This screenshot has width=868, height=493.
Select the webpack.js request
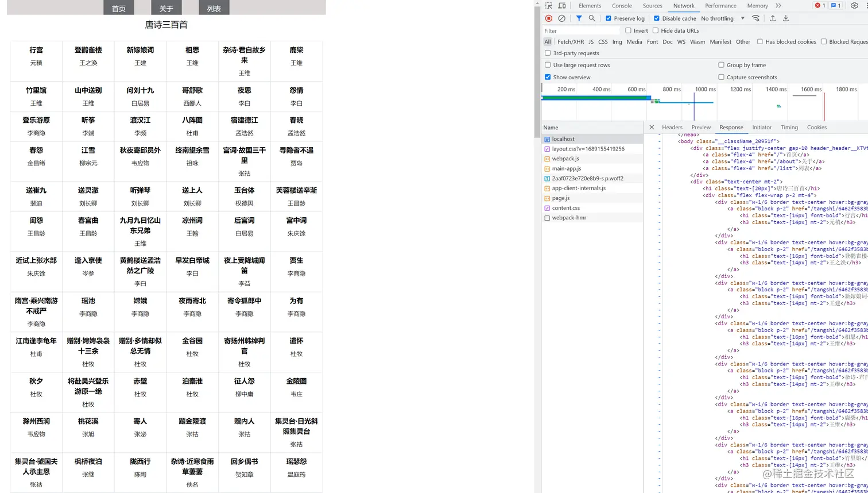[x=592, y=159]
